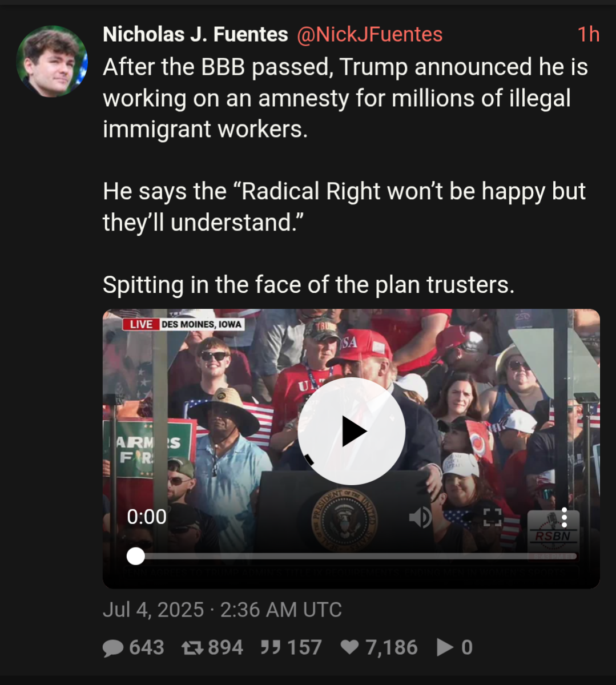This screenshot has height=685, width=616.
Task: Click the play count triangle icon
Action: pyautogui.click(x=445, y=647)
